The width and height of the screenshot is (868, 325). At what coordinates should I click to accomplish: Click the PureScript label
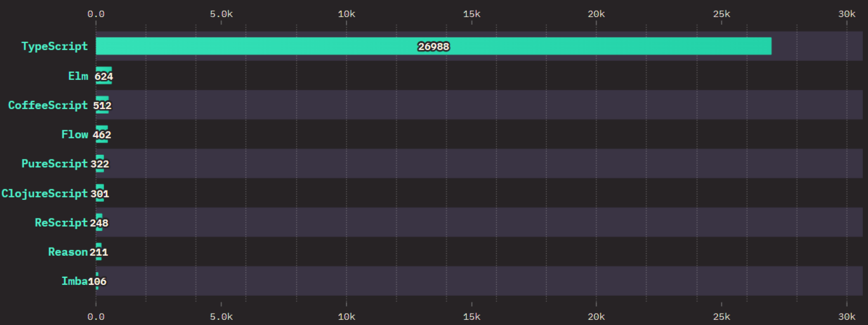55,164
